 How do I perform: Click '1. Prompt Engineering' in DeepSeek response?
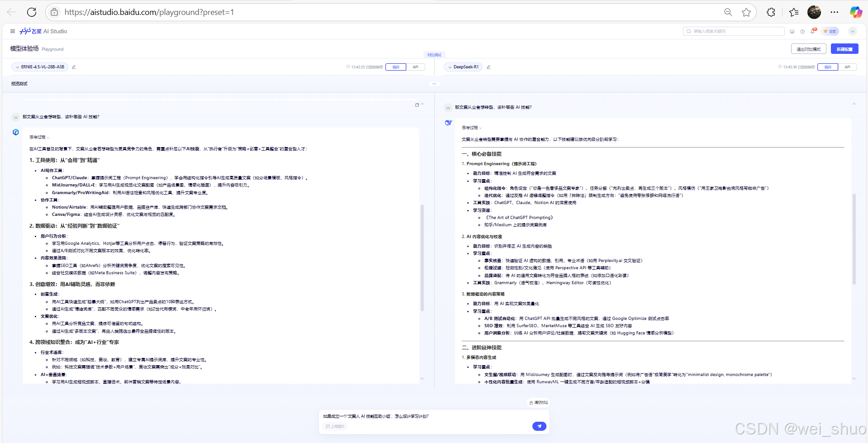pos(499,164)
